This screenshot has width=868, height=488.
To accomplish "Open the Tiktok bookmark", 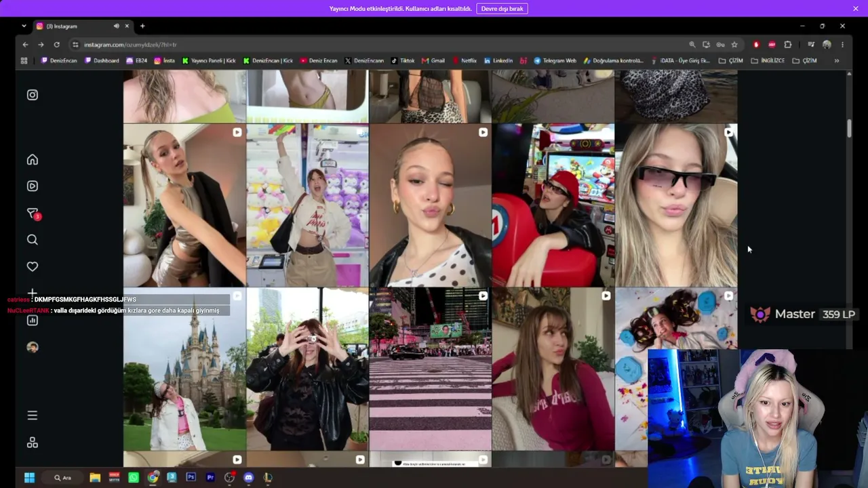I will point(403,60).
